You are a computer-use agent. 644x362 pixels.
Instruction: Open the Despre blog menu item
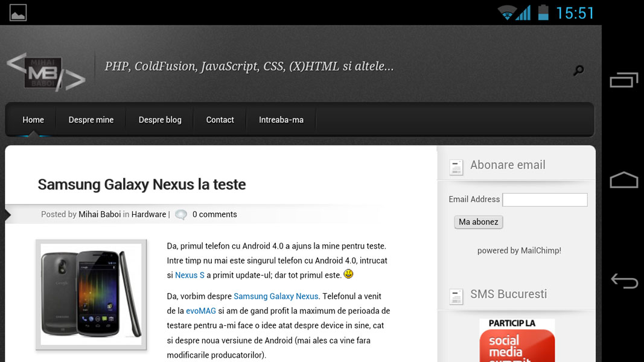click(x=160, y=120)
